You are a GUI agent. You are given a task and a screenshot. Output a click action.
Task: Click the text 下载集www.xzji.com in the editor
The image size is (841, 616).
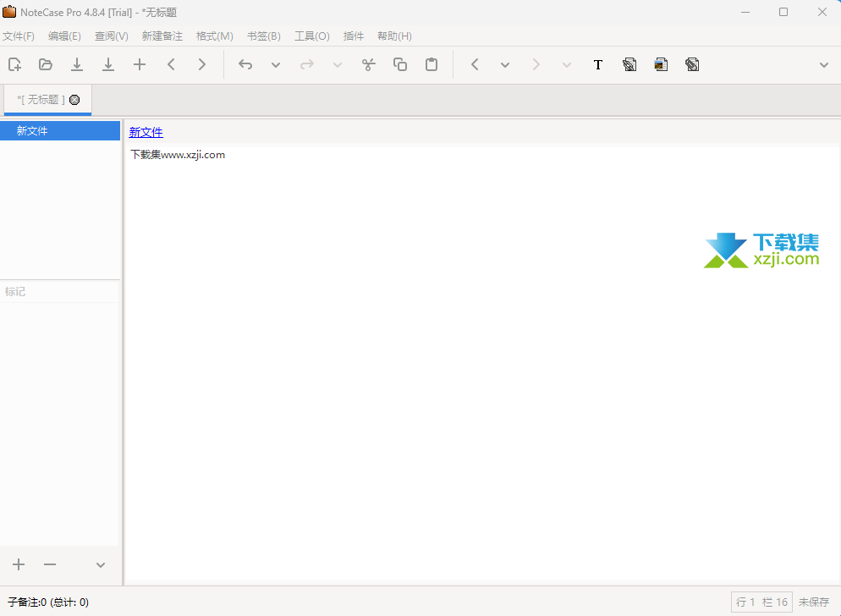pyautogui.click(x=178, y=155)
